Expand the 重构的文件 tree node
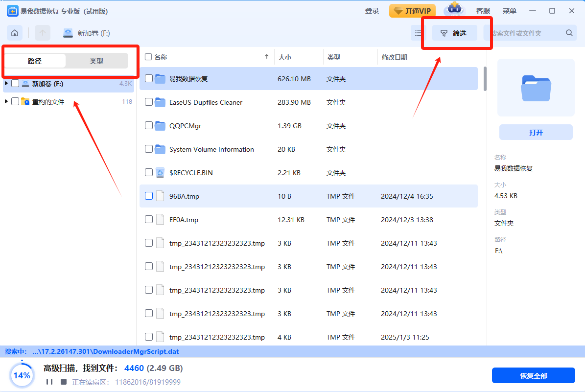This screenshot has width=585, height=392. tap(6, 102)
